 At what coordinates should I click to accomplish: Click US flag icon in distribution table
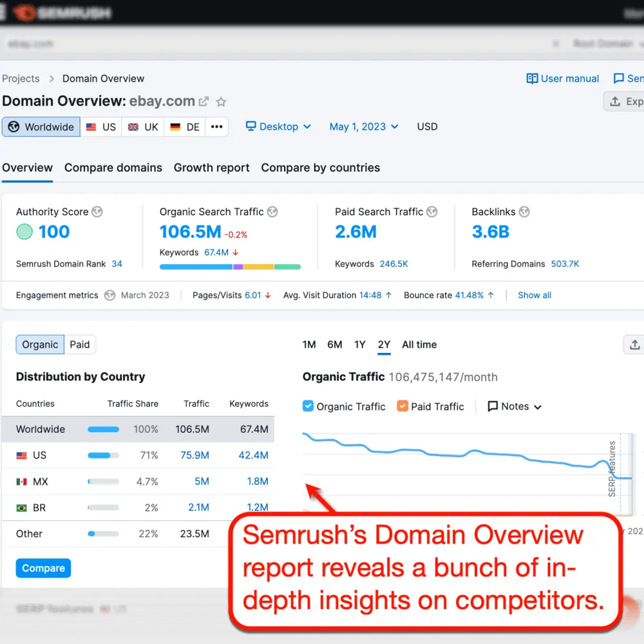coord(21,455)
